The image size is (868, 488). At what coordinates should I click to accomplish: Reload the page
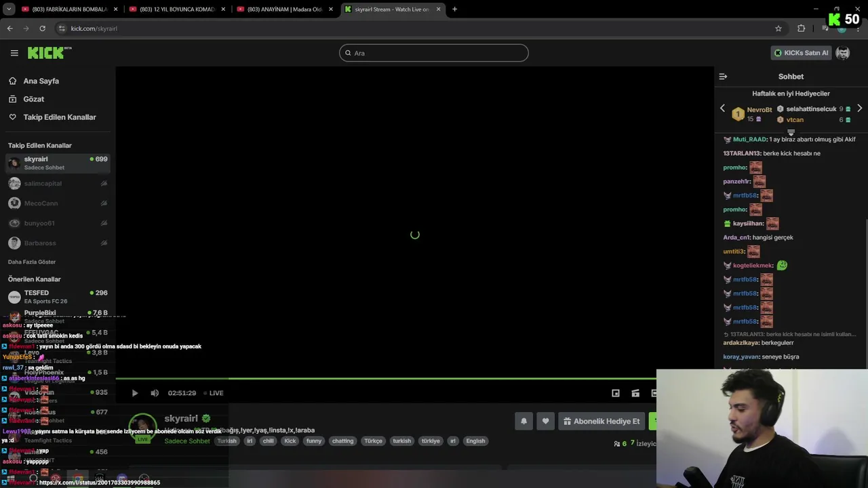42,28
